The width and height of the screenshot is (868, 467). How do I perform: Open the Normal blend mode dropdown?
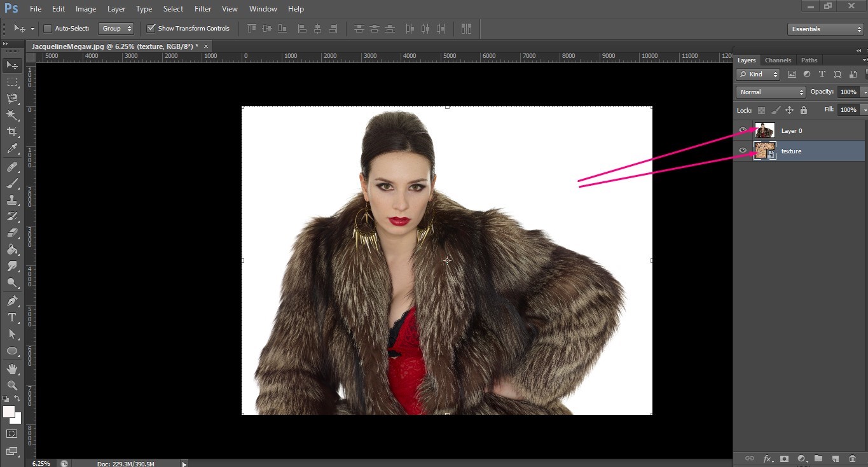click(771, 92)
